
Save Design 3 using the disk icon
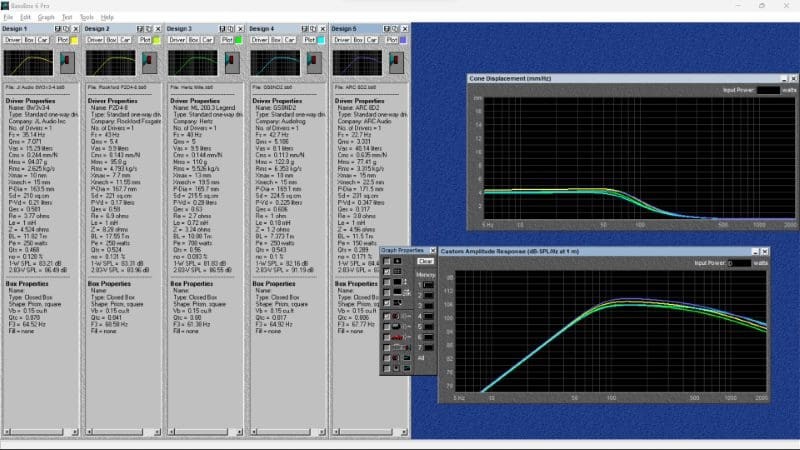click(222, 29)
